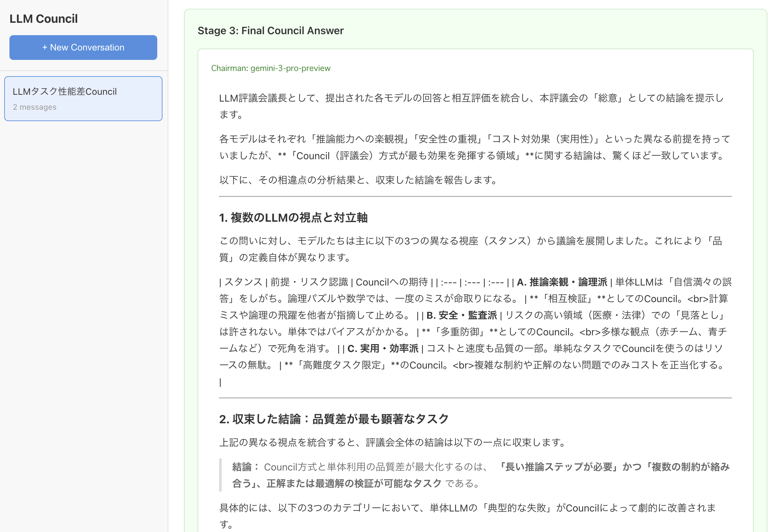Click the sentence starting '上記の異なる視点を統合すると'

pyautogui.click(x=393, y=442)
